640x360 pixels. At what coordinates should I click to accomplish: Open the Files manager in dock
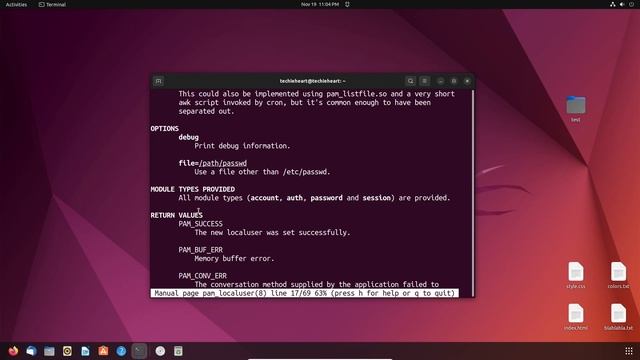pyautogui.click(x=49, y=351)
